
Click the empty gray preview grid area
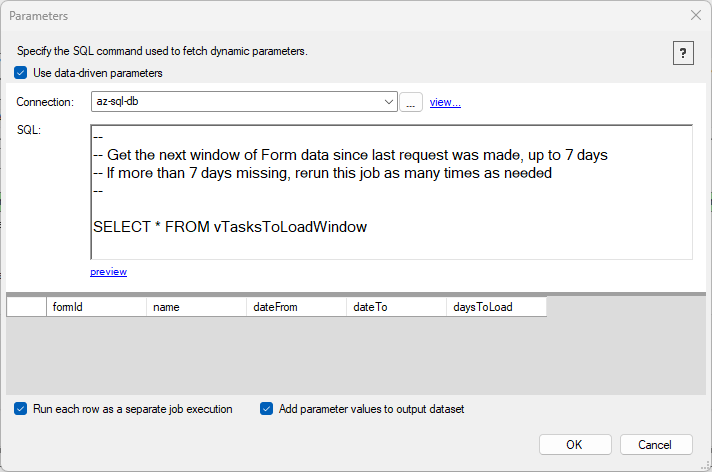click(356, 355)
